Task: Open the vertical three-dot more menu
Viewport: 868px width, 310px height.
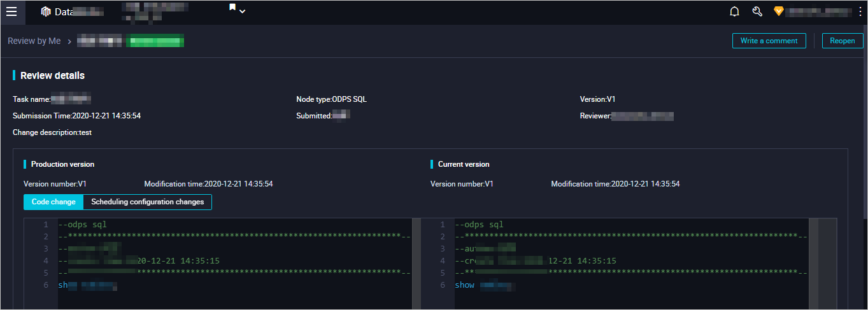Action: pyautogui.click(x=860, y=11)
